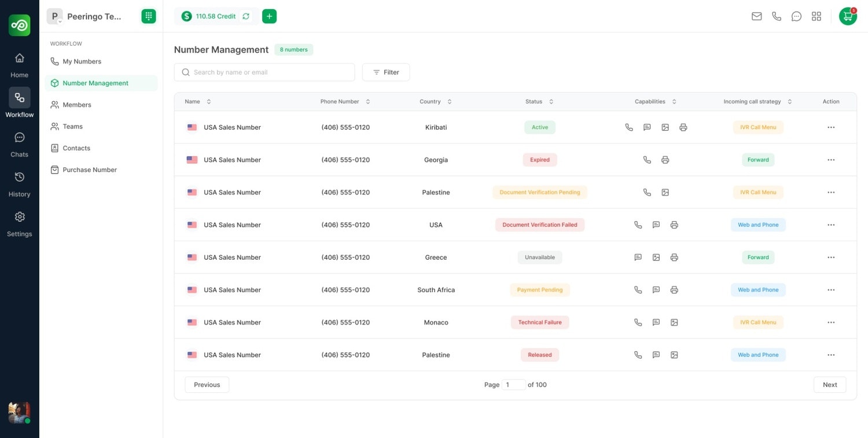Click the Payment Pending status badge
The image size is (868, 438).
coord(540,290)
